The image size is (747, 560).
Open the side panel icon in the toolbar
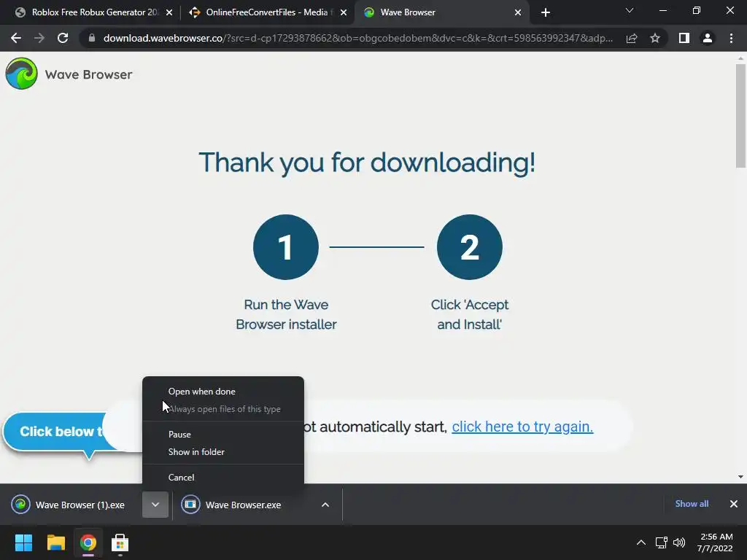click(684, 38)
